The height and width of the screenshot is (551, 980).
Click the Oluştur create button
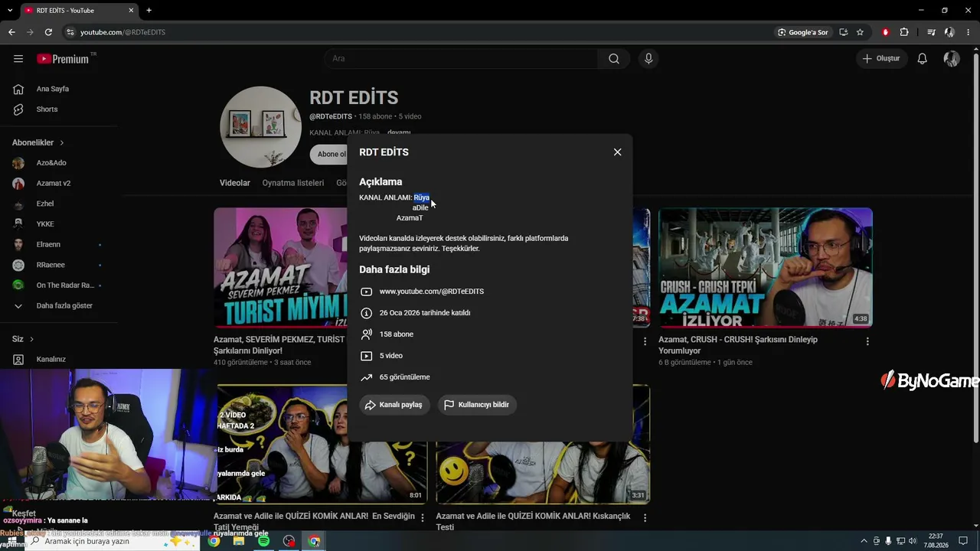[x=881, y=59]
